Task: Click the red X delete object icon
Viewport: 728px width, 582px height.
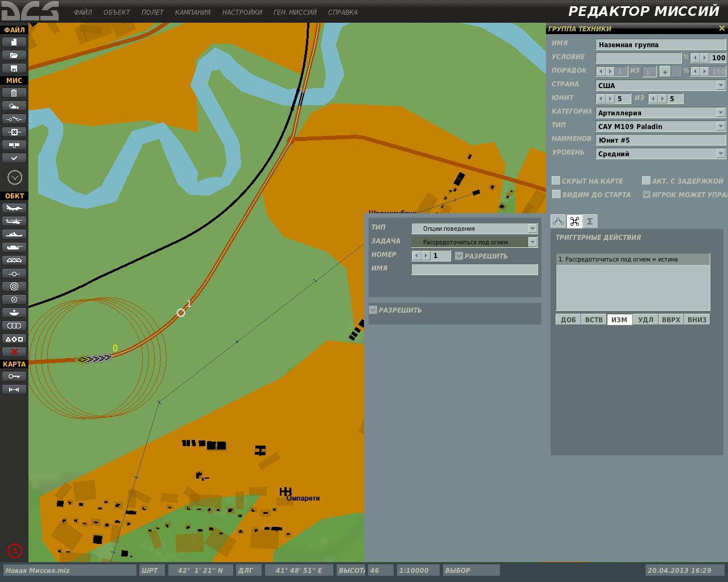Action: [14, 352]
